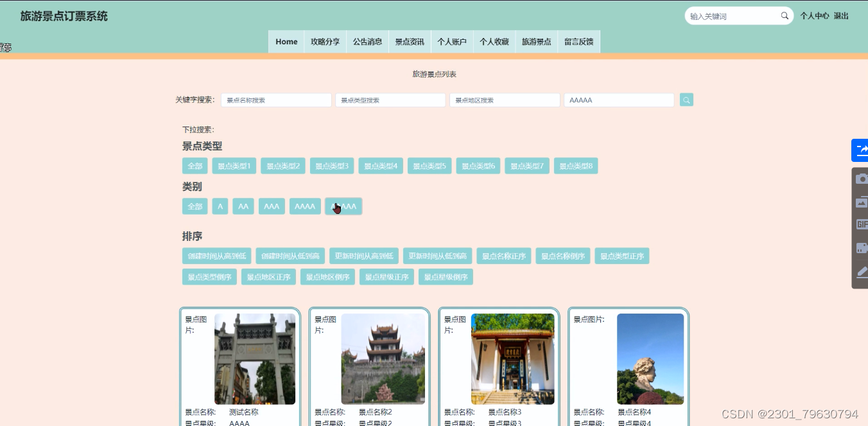
Task: Click the 个人中心 link
Action: pyautogui.click(x=815, y=16)
